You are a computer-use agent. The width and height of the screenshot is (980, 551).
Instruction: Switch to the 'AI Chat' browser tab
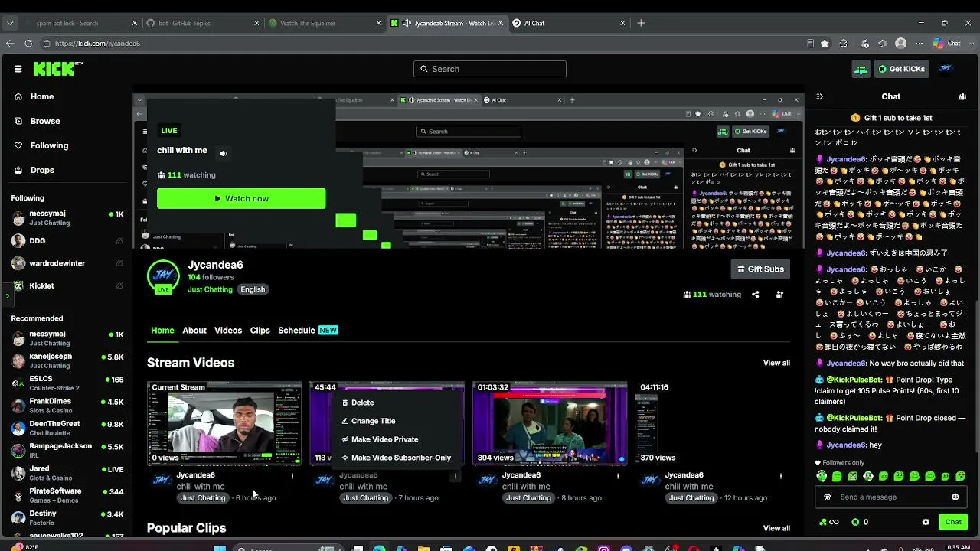point(567,23)
